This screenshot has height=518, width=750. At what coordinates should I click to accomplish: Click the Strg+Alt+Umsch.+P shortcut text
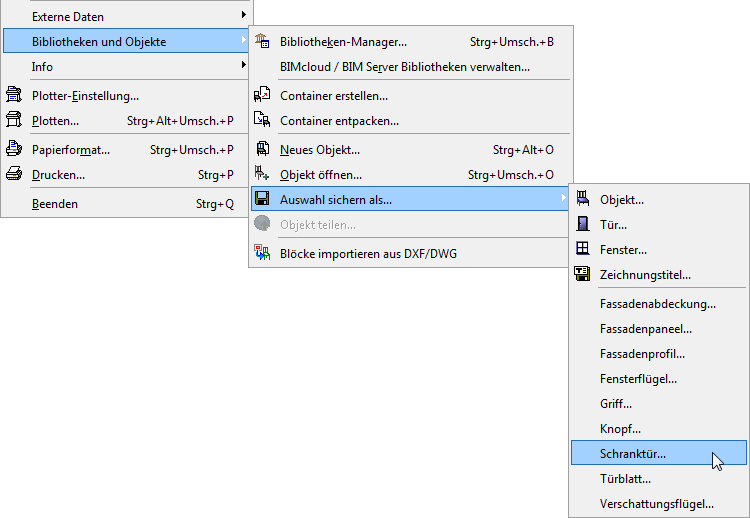click(180, 121)
